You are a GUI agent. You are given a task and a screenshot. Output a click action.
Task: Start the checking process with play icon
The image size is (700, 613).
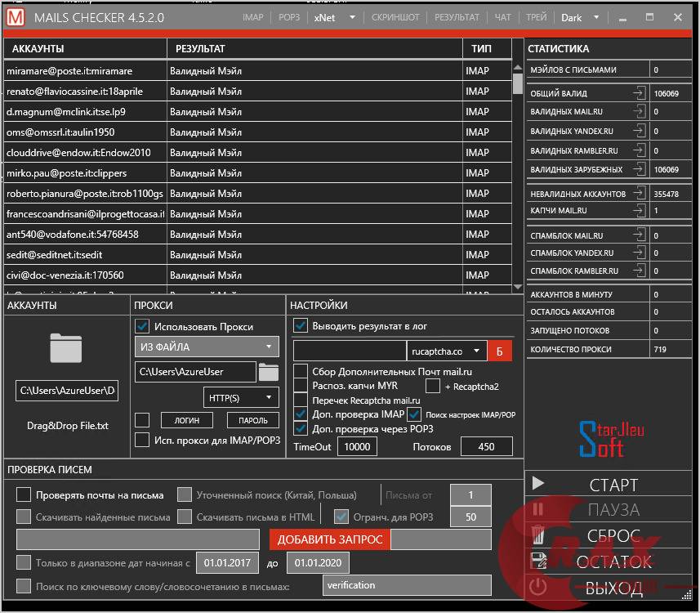539,484
